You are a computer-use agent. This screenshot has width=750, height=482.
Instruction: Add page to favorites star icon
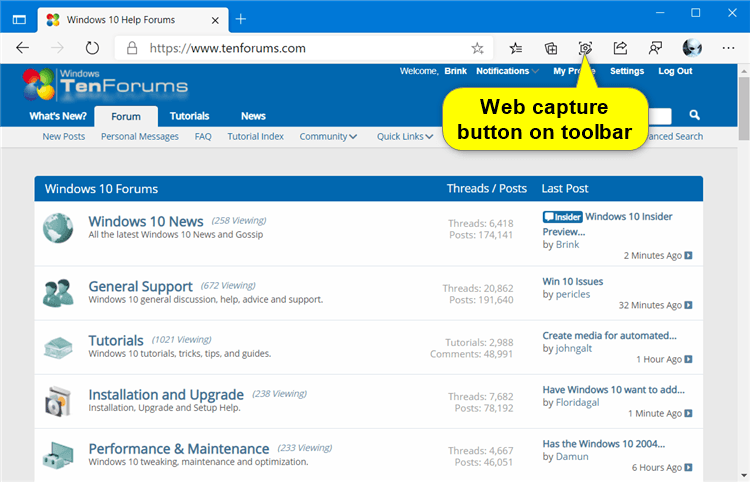(x=477, y=48)
